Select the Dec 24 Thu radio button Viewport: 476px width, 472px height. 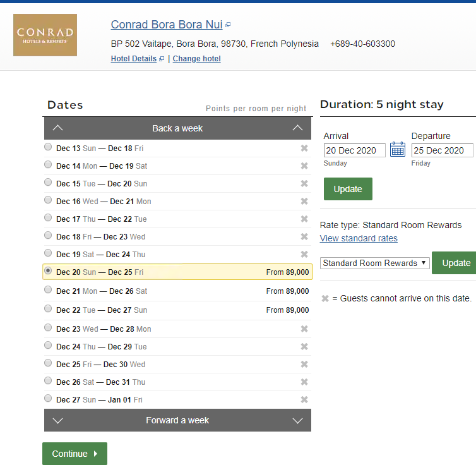pyautogui.click(x=48, y=345)
